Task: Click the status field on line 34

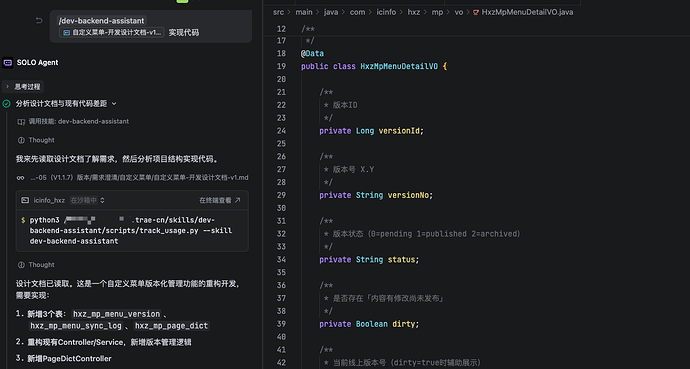Action: pyautogui.click(x=401, y=259)
